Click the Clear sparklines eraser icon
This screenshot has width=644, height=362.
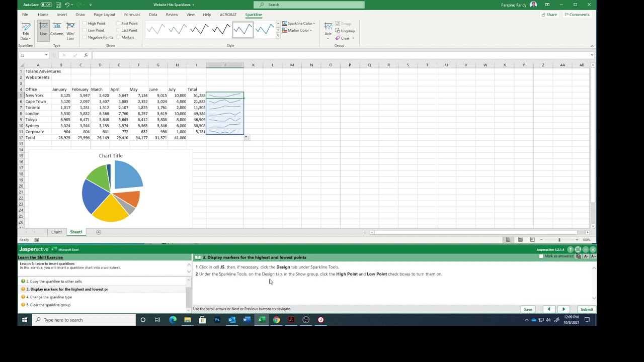click(338, 38)
